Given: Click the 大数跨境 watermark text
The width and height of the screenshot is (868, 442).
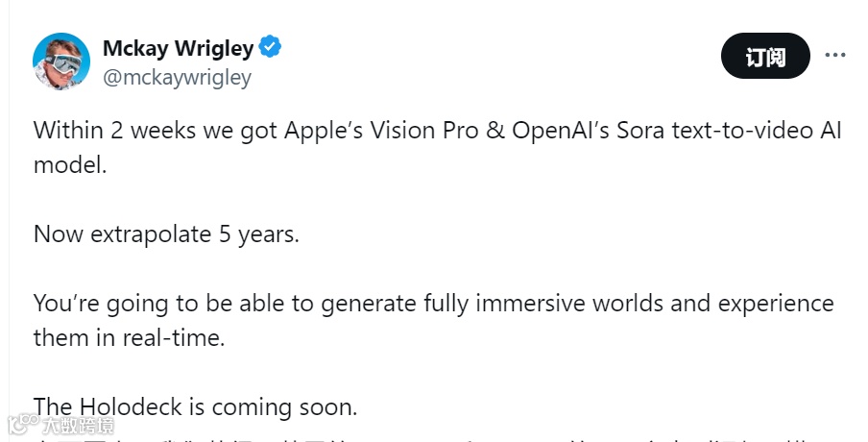Looking at the screenshot, I should pyautogui.click(x=77, y=426).
